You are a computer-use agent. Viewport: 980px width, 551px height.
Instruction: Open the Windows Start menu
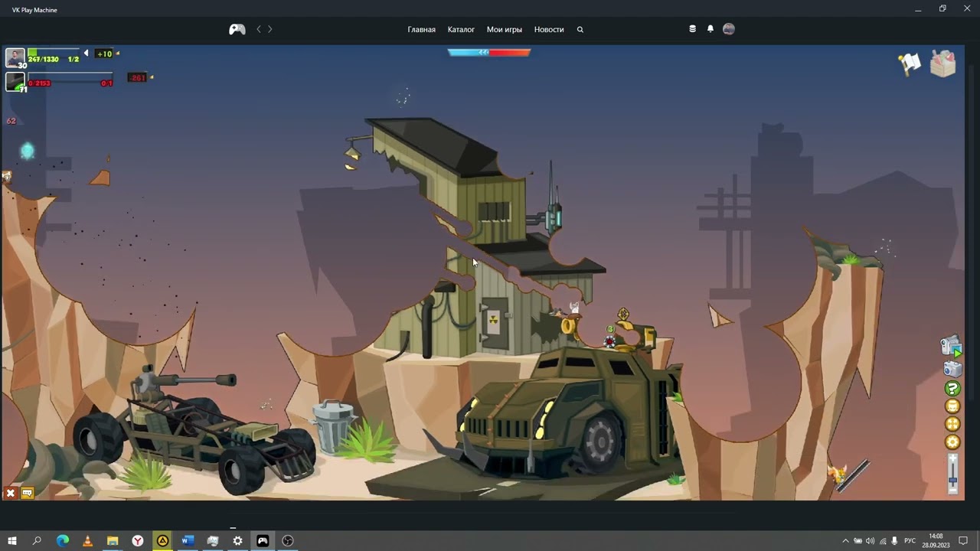tap(12, 541)
